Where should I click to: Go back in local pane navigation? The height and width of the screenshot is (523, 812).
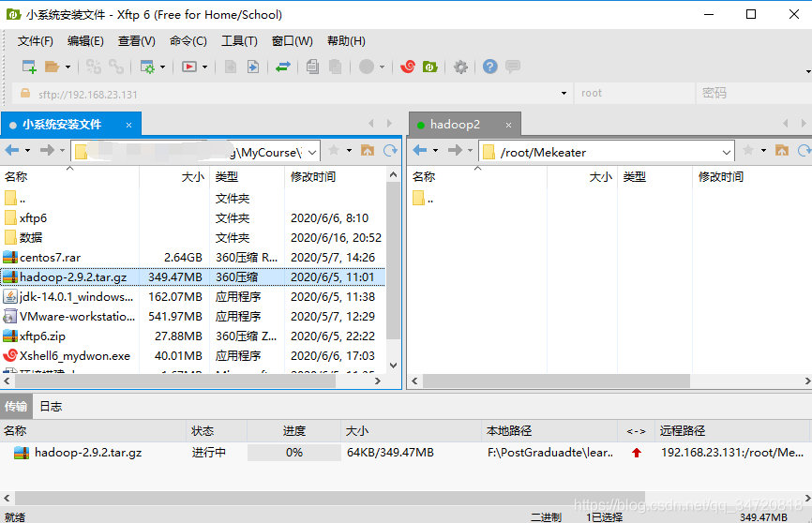tap(12, 150)
